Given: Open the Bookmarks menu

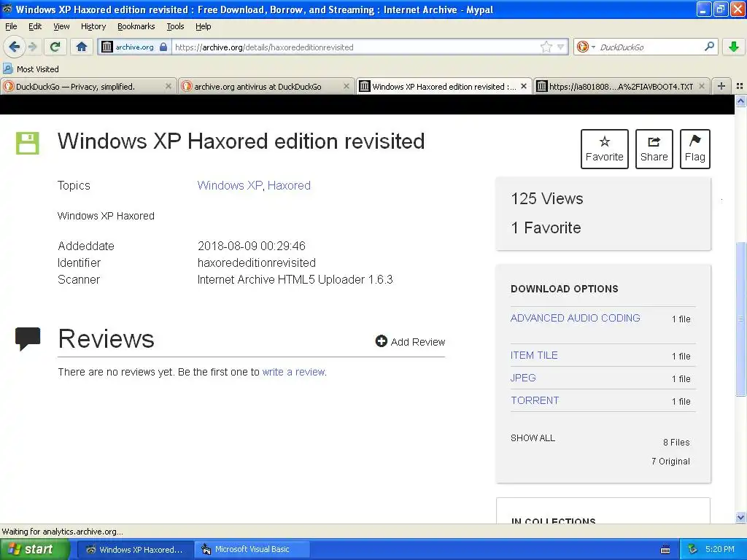Looking at the screenshot, I should (x=136, y=26).
